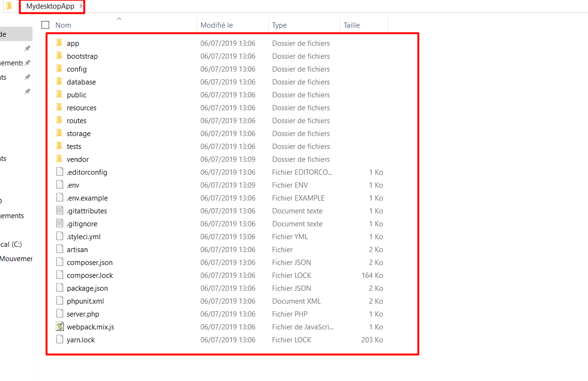Open the app folder
The image size is (588, 381).
[x=73, y=43]
